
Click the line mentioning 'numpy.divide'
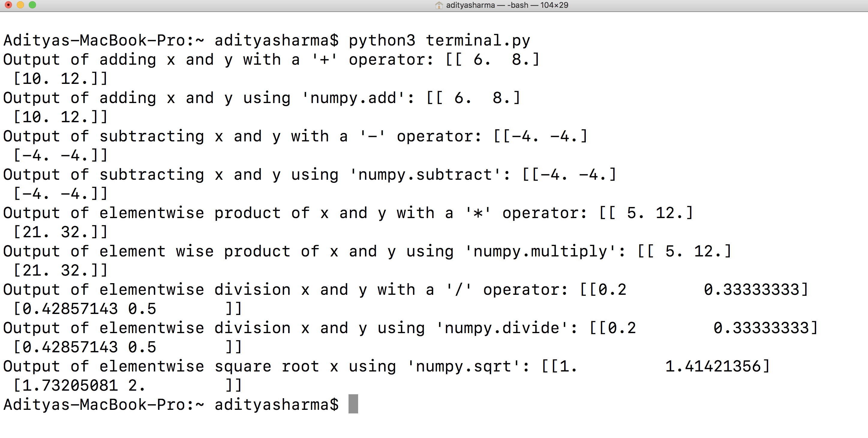410,329
